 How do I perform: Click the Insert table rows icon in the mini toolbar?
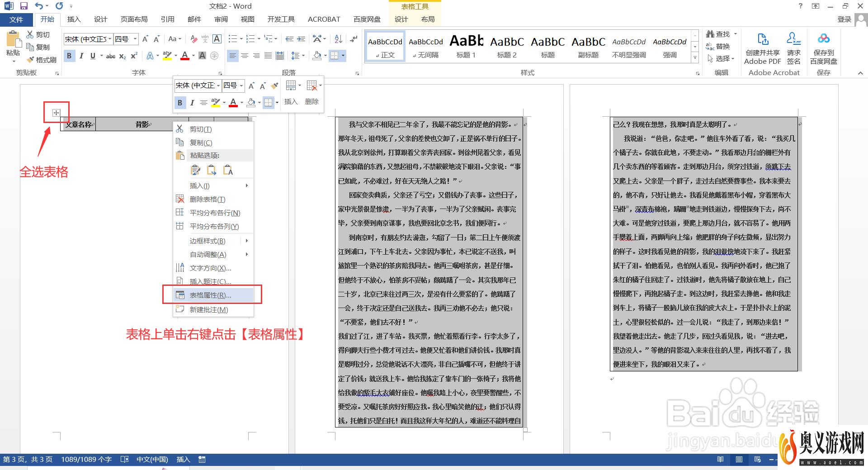(291, 85)
